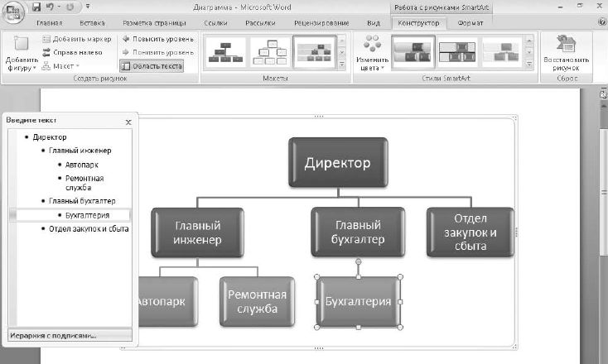
Task: Apply the second SmartArt style thumbnail
Action: click(457, 53)
